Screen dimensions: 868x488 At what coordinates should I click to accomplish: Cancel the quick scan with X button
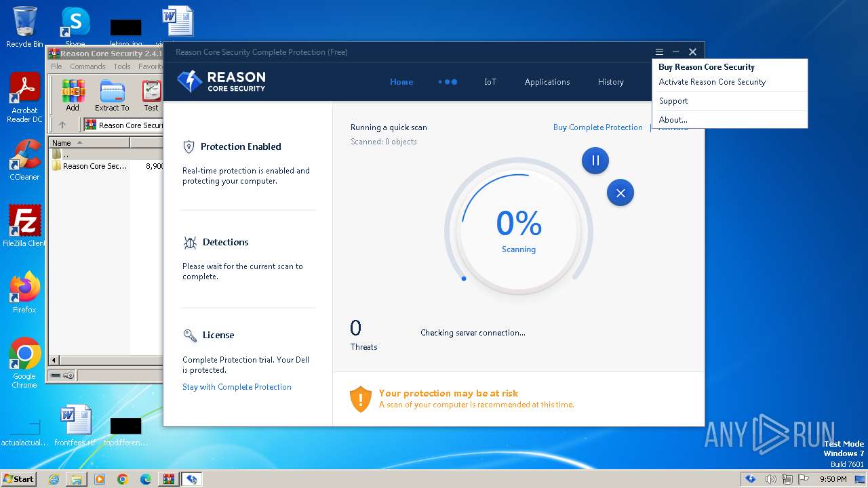(620, 192)
